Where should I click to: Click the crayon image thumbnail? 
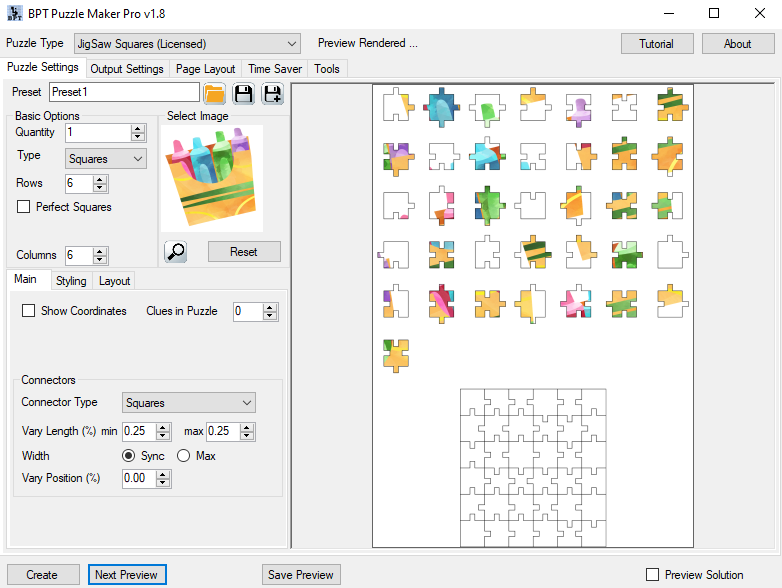click(211, 176)
